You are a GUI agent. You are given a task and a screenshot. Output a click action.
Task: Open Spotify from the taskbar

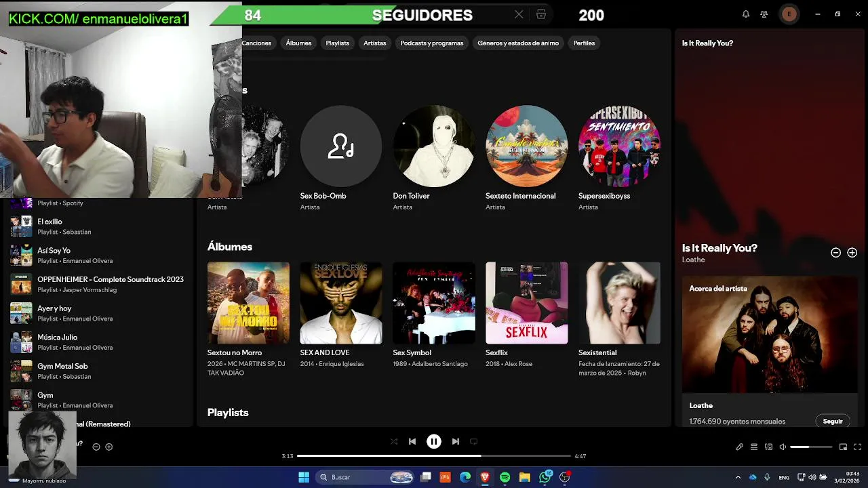505,477
